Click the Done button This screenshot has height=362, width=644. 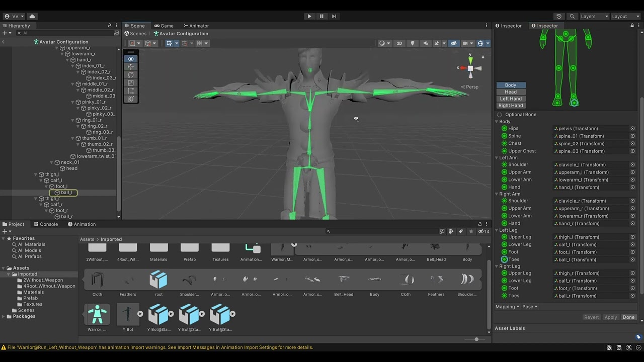coord(628,317)
